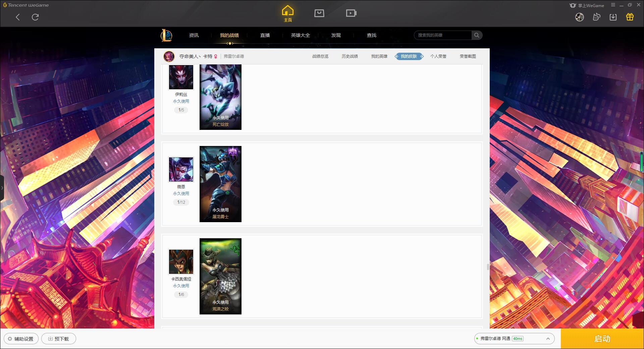Open the store bag icon
Viewport: 644px width, 349px height.
pos(319,13)
